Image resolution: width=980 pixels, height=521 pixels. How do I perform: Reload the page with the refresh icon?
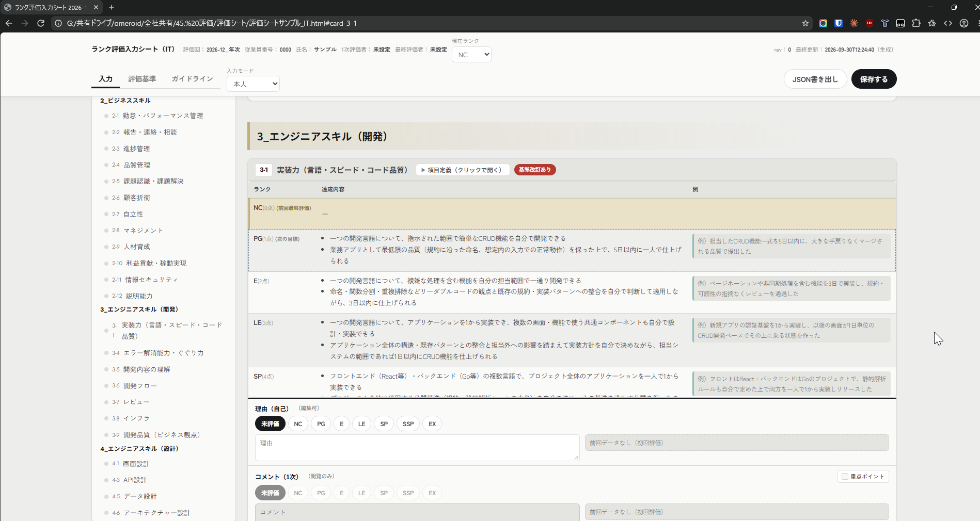[x=41, y=23]
